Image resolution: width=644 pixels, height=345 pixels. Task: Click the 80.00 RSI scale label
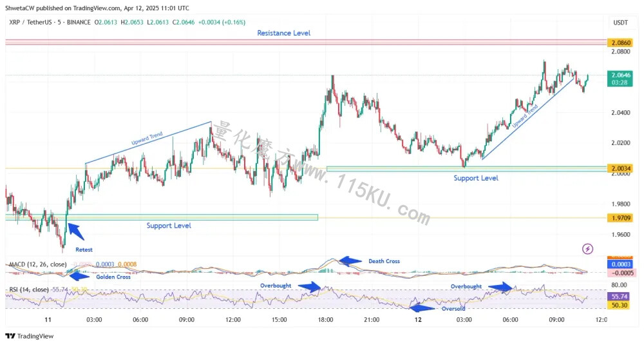click(x=619, y=285)
